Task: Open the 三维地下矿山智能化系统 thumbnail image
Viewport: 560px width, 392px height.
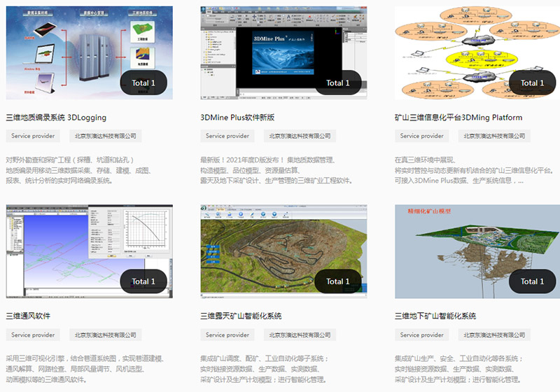Action: [477, 251]
